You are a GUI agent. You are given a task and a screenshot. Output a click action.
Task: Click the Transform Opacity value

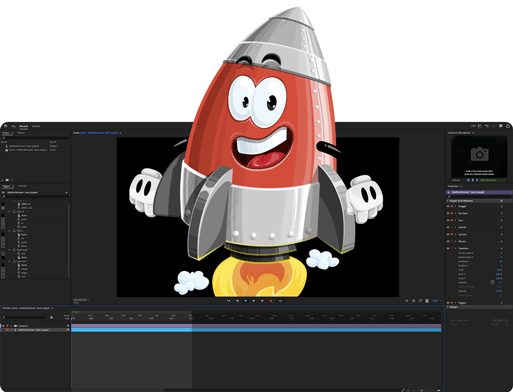(x=499, y=291)
